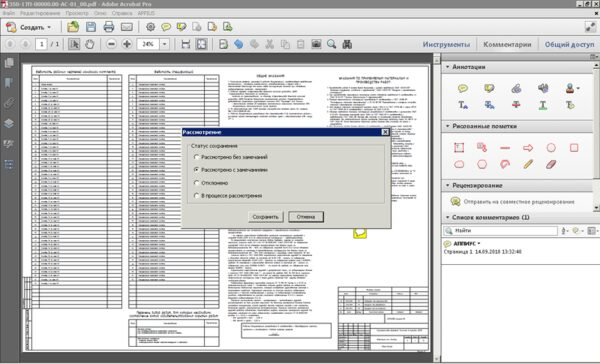This screenshot has height=364, width=600.
Task: Collapse the Рецензирование section
Action: point(448,186)
